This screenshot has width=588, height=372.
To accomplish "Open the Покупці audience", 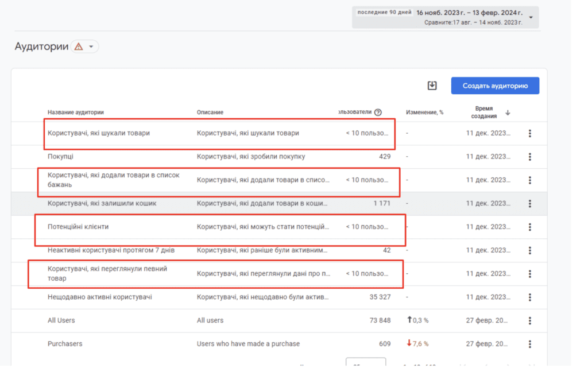I will pos(60,156).
